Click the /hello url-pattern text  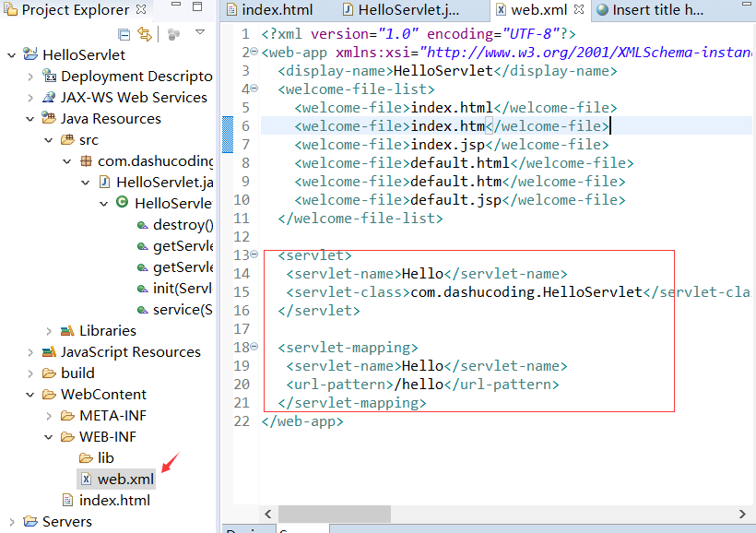pos(419,385)
